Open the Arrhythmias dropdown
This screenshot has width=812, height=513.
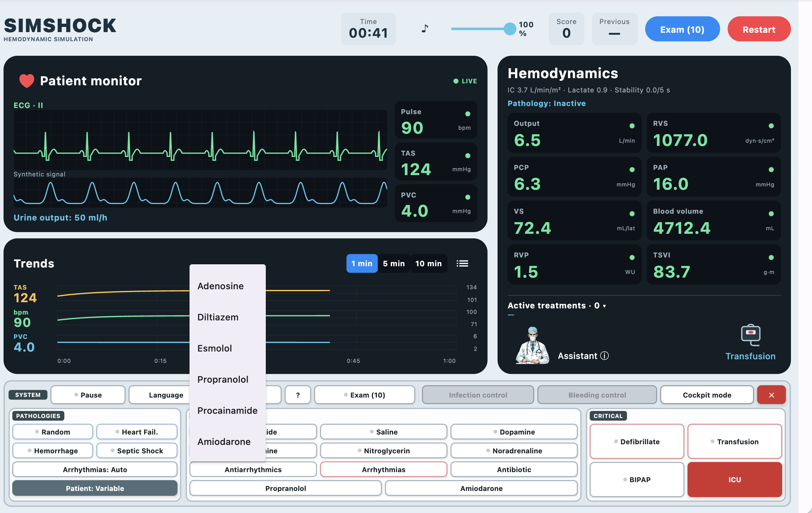[383, 470]
